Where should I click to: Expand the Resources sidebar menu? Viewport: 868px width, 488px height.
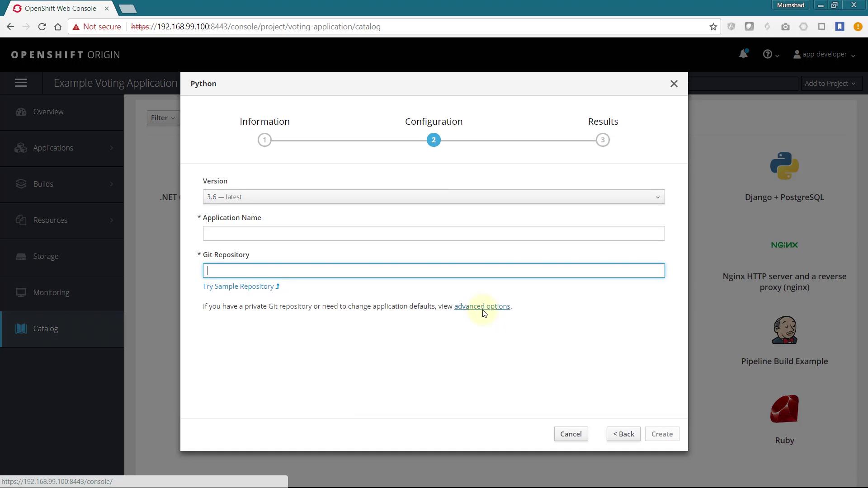(x=62, y=221)
